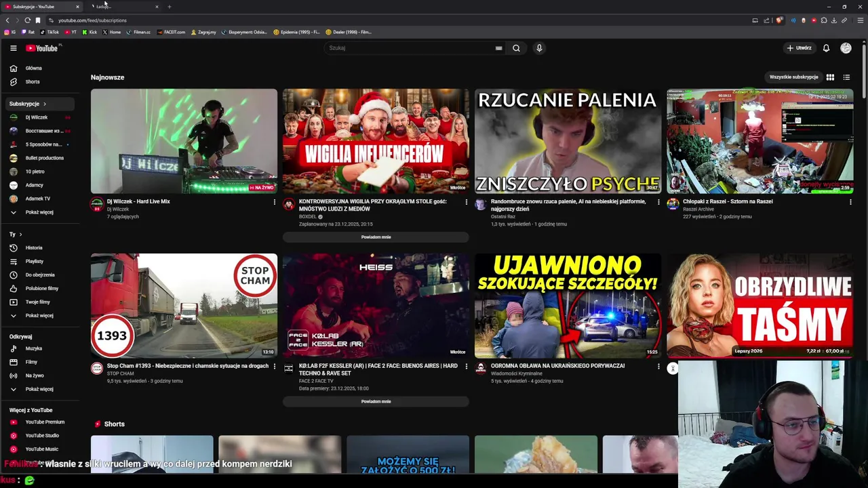Image resolution: width=868 pixels, height=488 pixels.
Task: Click the browser address bar URL
Action: click(x=92, y=20)
